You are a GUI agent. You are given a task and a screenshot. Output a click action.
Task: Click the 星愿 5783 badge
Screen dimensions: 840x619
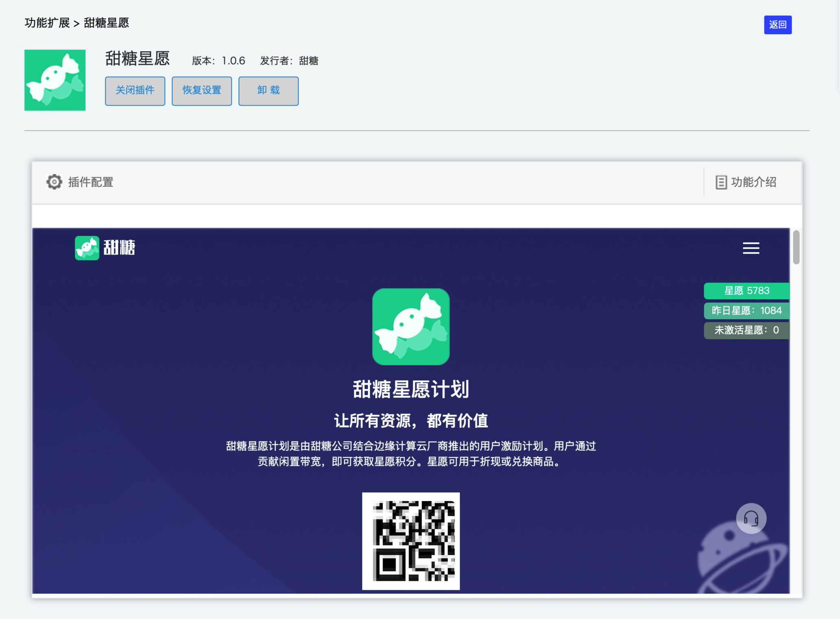click(x=747, y=291)
